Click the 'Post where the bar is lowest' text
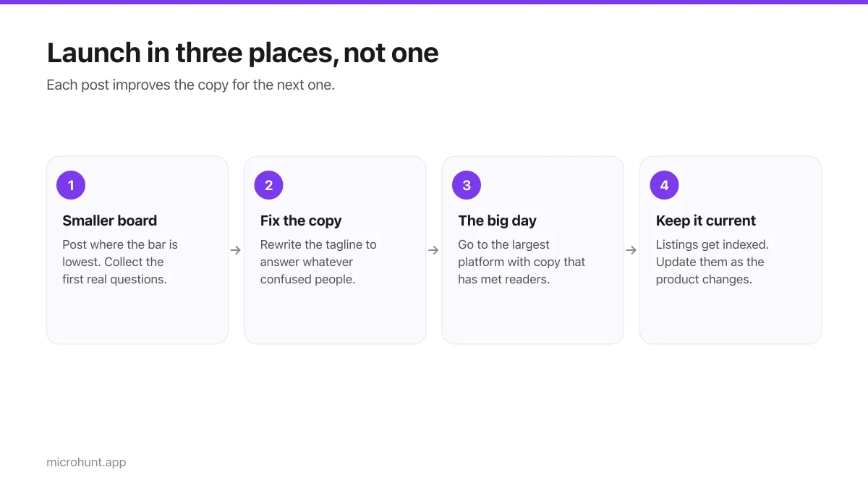 tap(120, 262)
